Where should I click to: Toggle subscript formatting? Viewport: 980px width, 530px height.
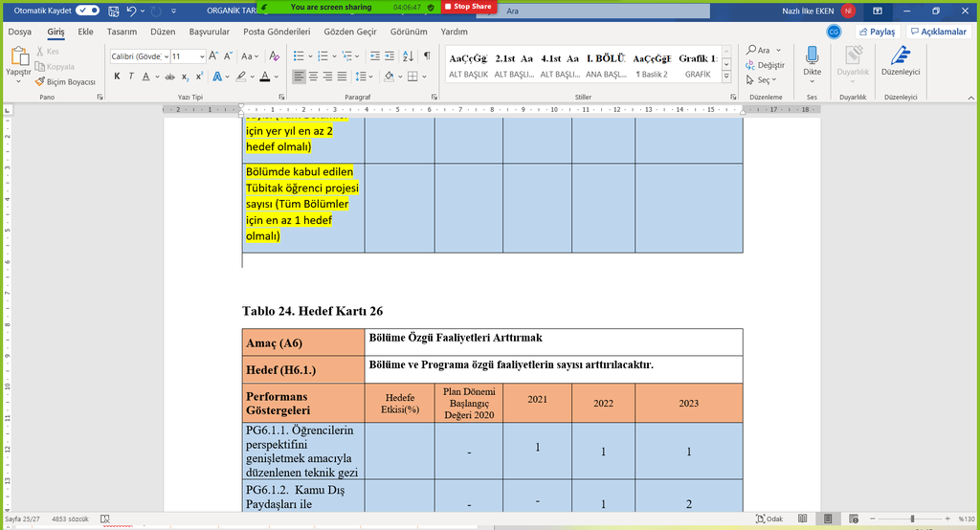pyautogui.click(x=185, y=77)
